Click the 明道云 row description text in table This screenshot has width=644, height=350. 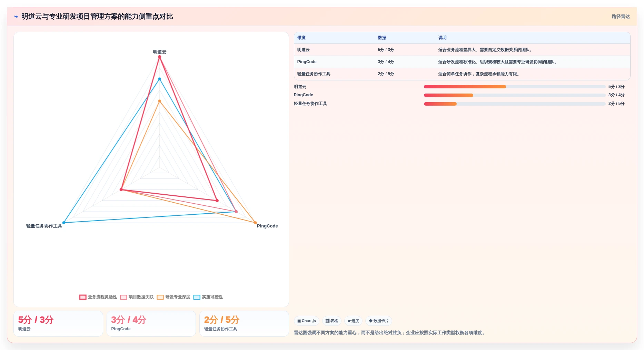point(486,50)
